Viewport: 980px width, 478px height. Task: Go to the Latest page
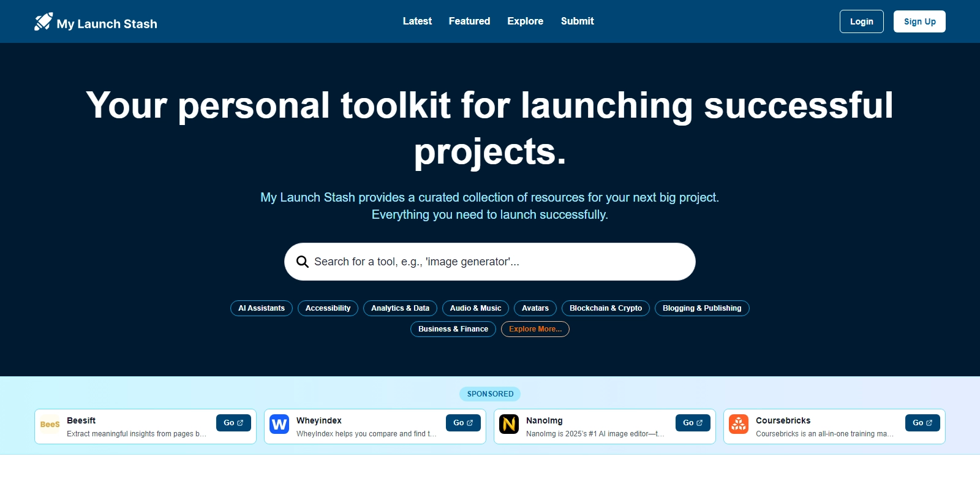click(x=417, y=21)
